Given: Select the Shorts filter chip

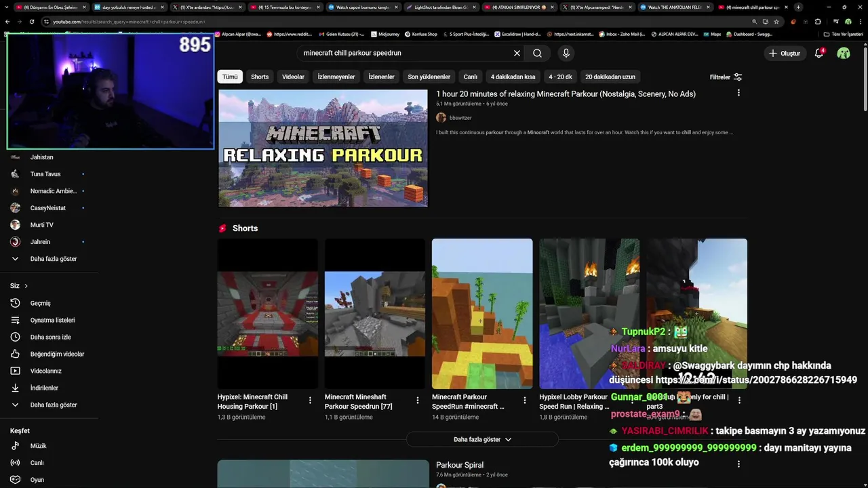Looking at the screenshot, I should (260, 77).
